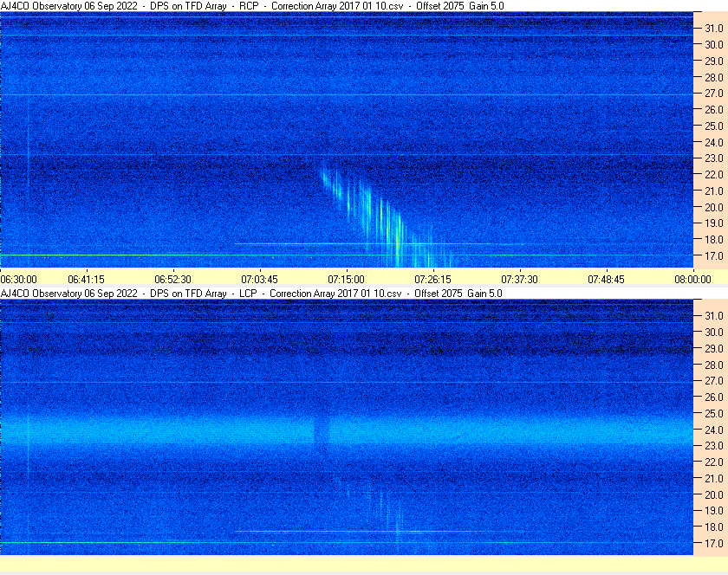Viewport: 728px width, 575px height.
Task: Click the RCP spectrogram title line
Action: (252, 6)
